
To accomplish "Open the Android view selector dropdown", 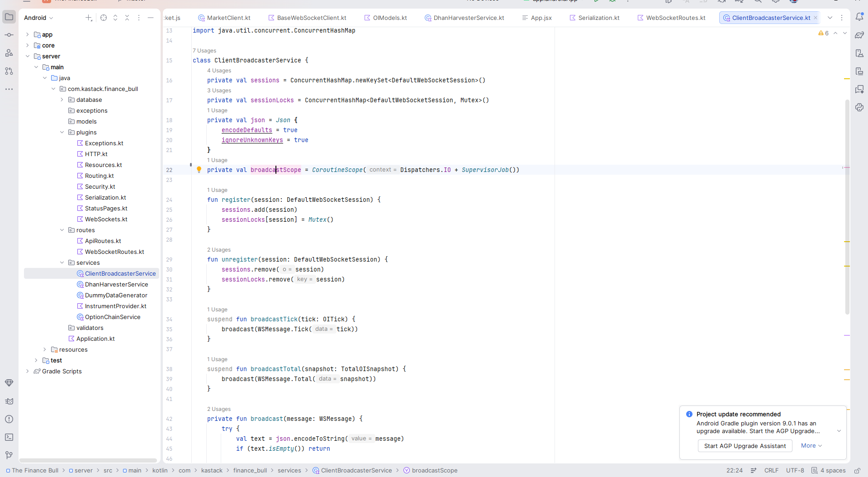I will 39,18.
